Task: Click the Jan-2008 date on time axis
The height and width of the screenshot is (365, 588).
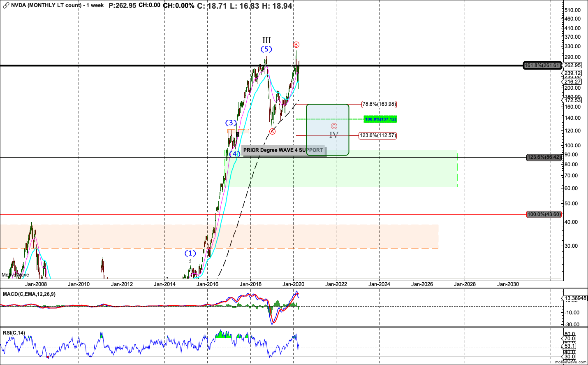Action: coord(36,284)
